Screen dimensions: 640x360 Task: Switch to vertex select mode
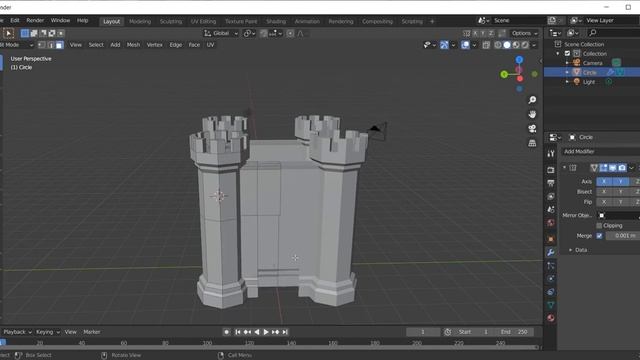[x=41, y=45]
